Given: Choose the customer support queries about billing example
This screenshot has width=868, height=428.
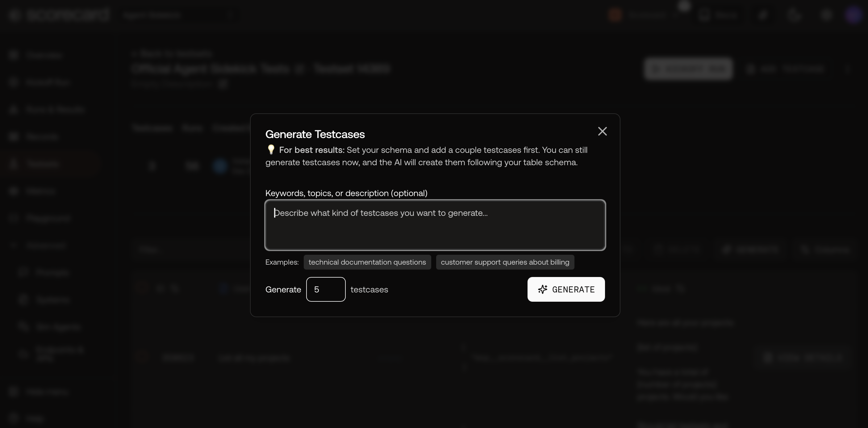Looking at the screenshot, I should point(505,262).
